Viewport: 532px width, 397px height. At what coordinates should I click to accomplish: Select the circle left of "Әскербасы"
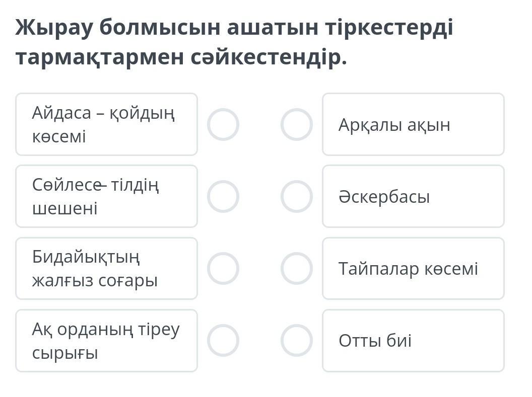[296, 196]
